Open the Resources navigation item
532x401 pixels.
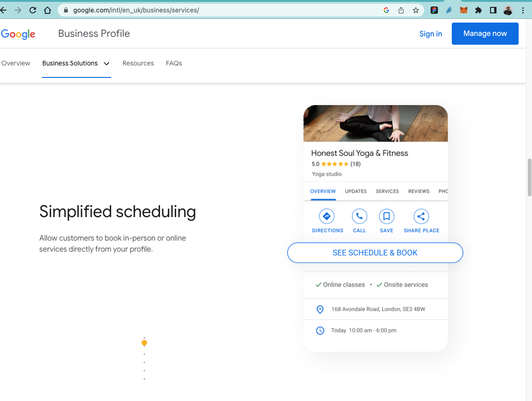pos(138,63)
